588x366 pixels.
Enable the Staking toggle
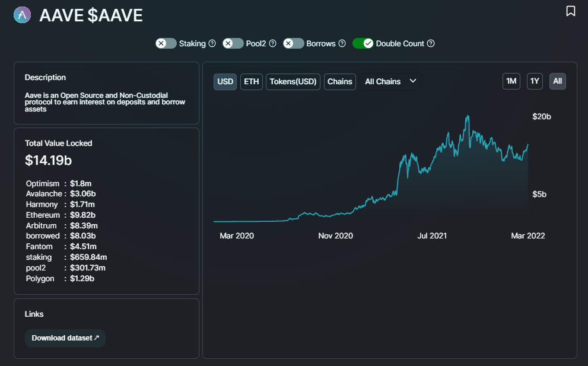(166, 43)
